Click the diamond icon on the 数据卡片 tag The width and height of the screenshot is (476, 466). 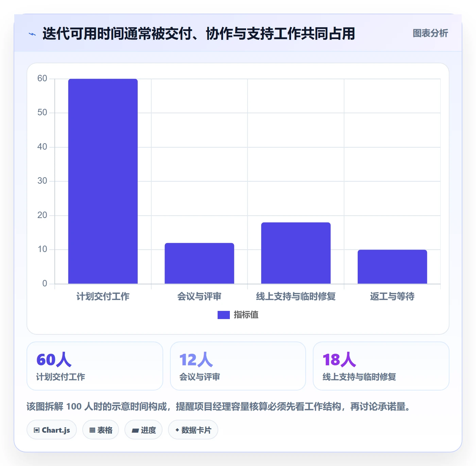pyautogui.click(x=177, y=430)
